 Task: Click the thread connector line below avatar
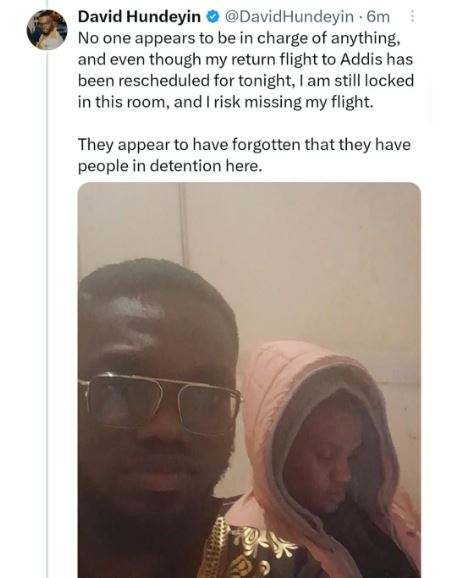pyautogui.click(x=47, y=313)
